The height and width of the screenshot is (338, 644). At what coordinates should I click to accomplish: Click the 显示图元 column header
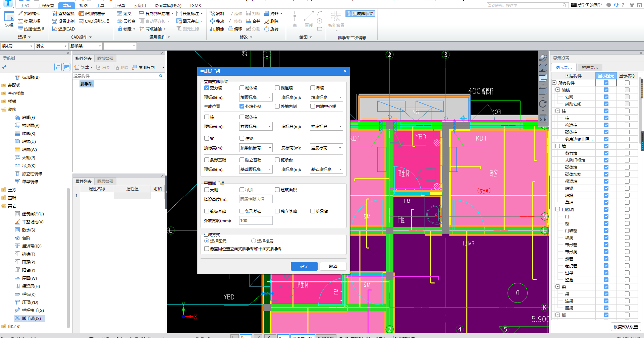[x=606, y=76]
